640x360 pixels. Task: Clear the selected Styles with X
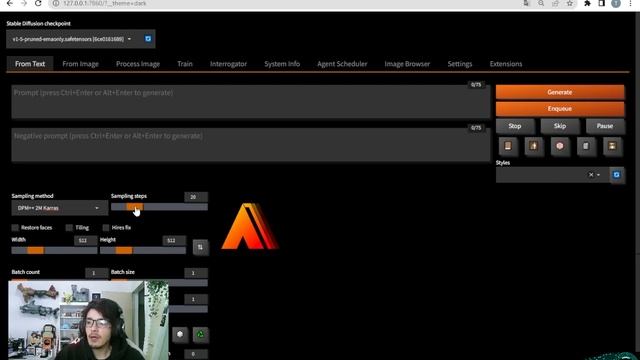point(591,175)
